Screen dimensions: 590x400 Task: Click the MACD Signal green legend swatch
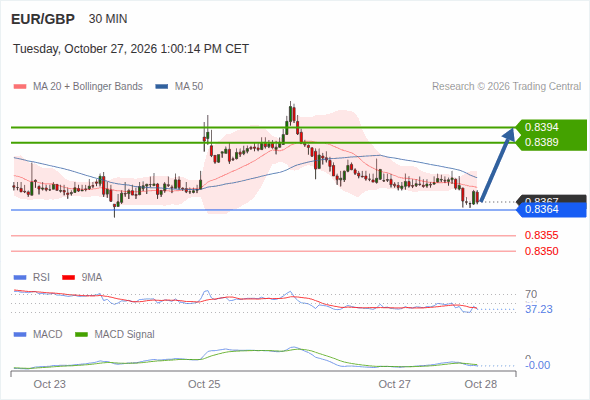(81, 334)
